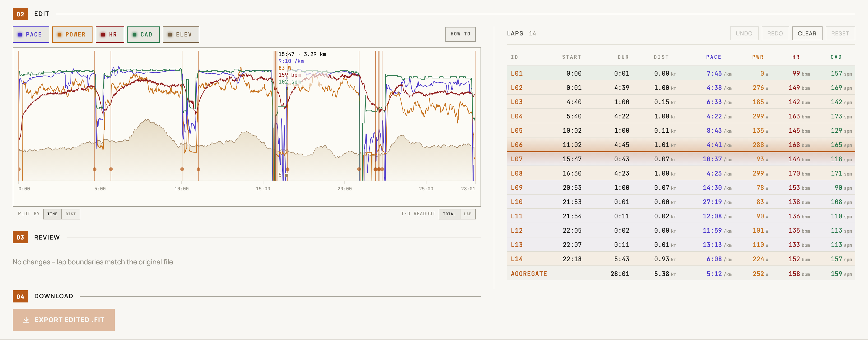The image size is (868, 340).
Task: Click the CAD column header
Action: pos(836,57)
